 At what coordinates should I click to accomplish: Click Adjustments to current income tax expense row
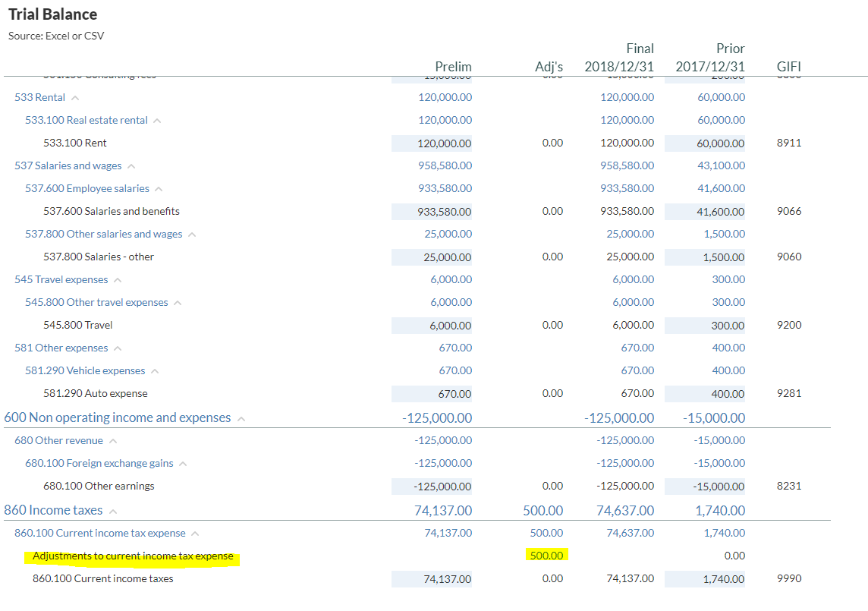[133, 556]
